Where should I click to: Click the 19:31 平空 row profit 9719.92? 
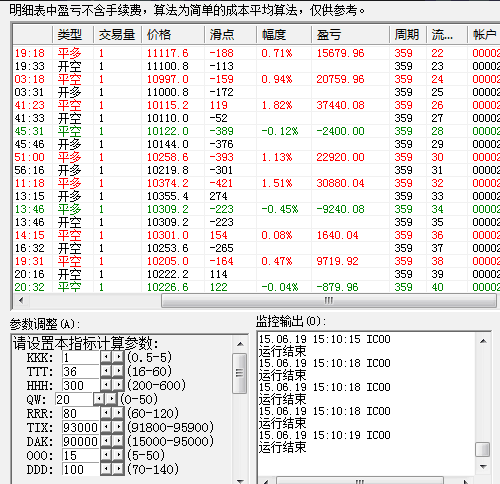click(337, 261)
